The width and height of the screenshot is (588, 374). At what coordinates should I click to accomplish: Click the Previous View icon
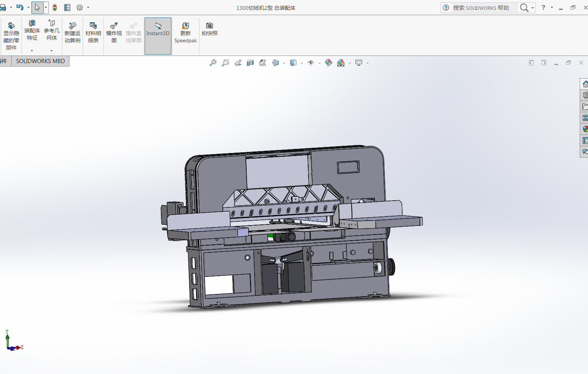click(x=238, y=63)
